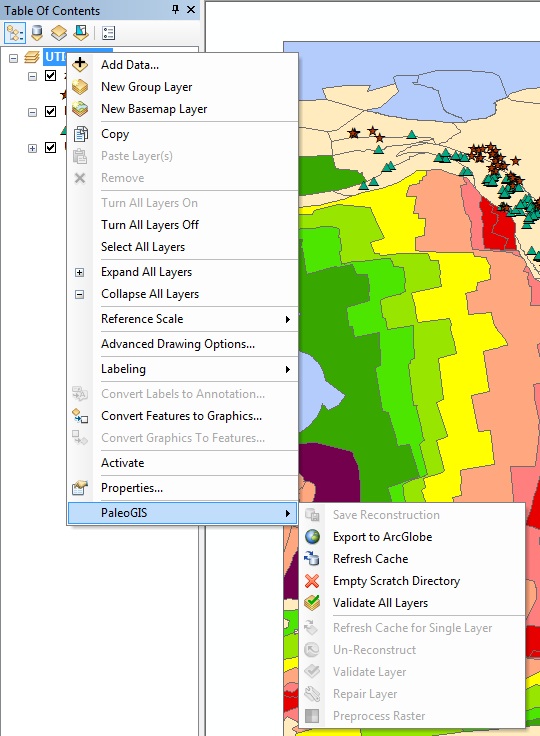Uncheck the first layer's visibility checkbox
Image resolution: width=540 pixels, height=736 pixels.
tap(50, 76)
